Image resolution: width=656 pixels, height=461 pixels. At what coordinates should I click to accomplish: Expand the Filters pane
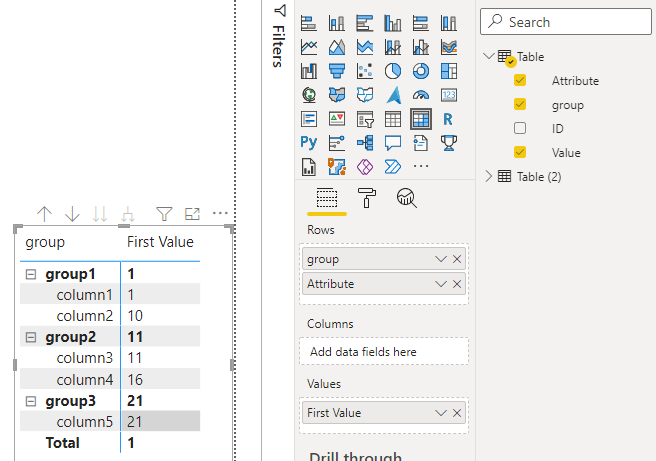point(279,37)
